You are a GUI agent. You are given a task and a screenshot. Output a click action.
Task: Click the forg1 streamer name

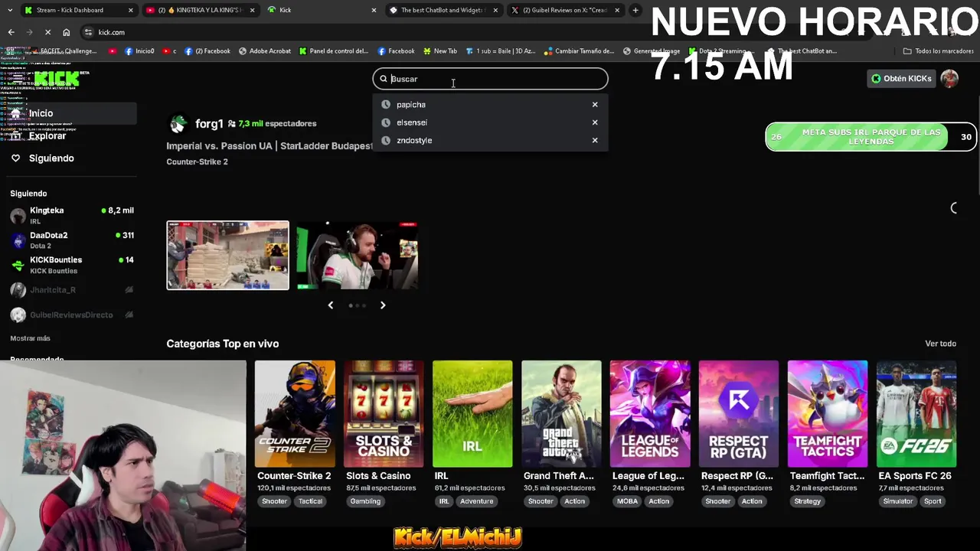click(209, 123)
